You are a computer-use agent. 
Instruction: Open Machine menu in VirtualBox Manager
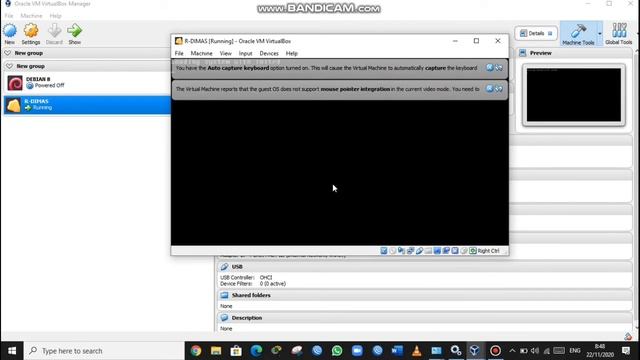point(31,16)
